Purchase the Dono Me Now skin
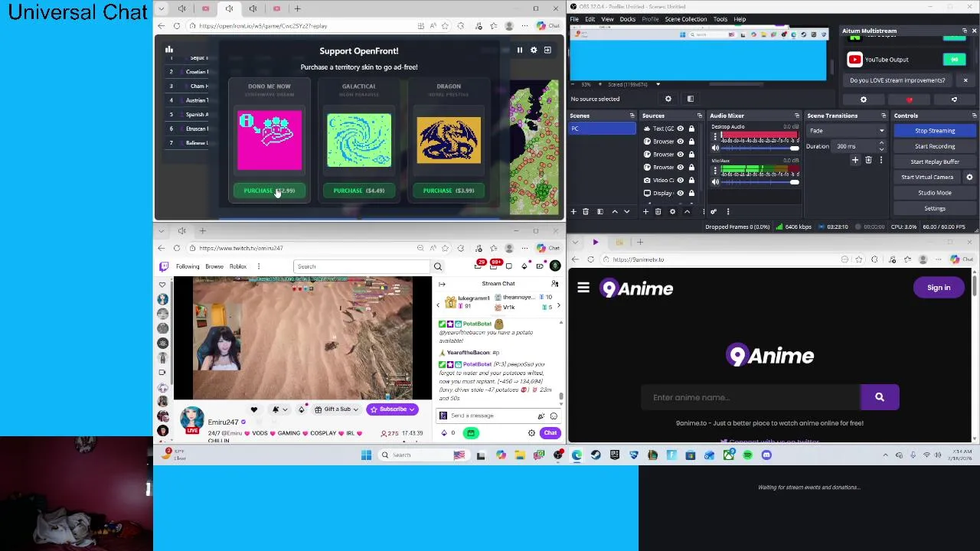Image resolution: width=980 pixels, height=551 pixels. tap(269, 191)
